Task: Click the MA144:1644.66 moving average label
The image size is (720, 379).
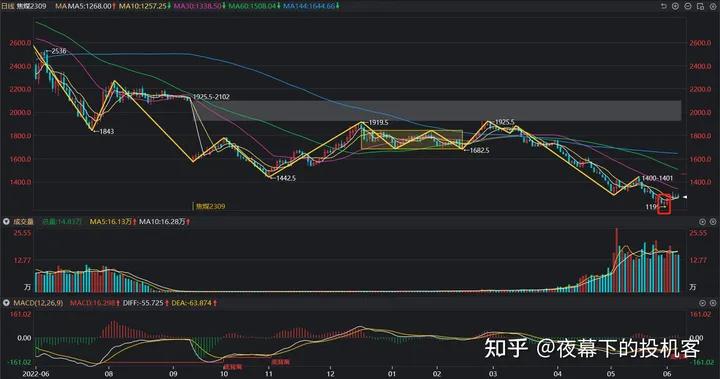Action: point(309,6)
